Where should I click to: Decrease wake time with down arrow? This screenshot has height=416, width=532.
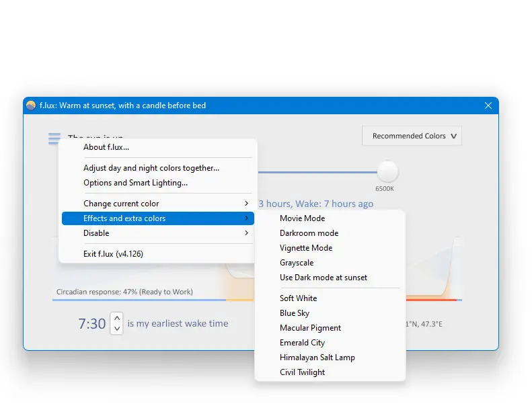click(x=117, y=329)
